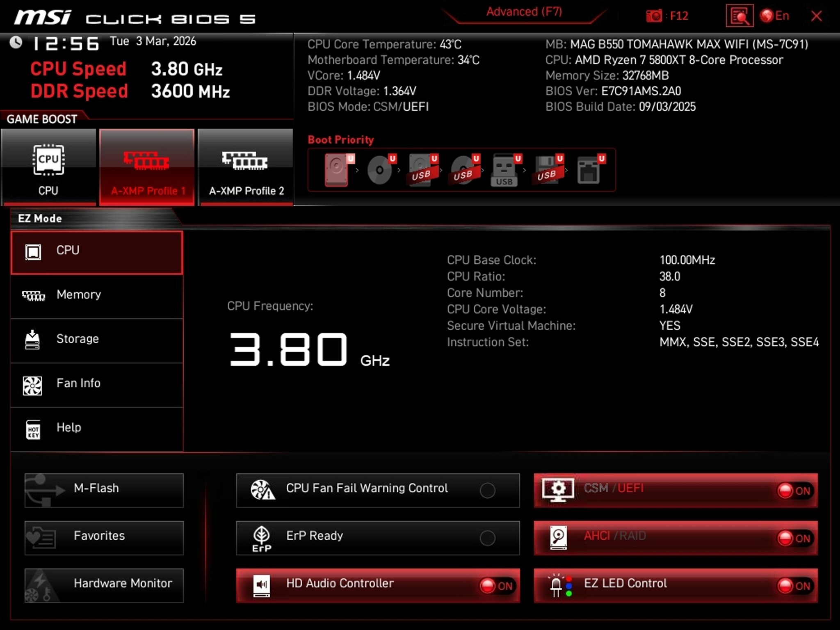This screenshot has height=630, width=840.
Task: Select the USB CD/DVD boot icon
Action: tap(465, 170)
